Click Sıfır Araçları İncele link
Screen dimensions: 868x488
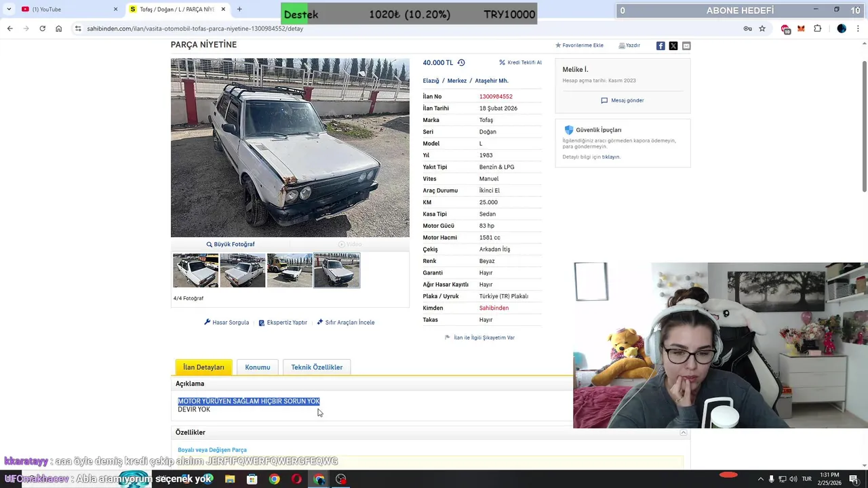pyautogui.click(x=346, y=322)
